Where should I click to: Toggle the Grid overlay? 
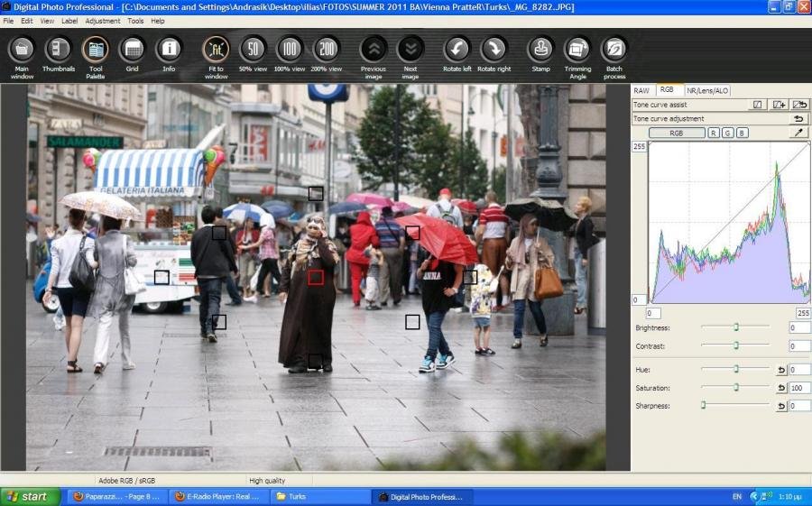pyautogui.click(x=132, y=51)
